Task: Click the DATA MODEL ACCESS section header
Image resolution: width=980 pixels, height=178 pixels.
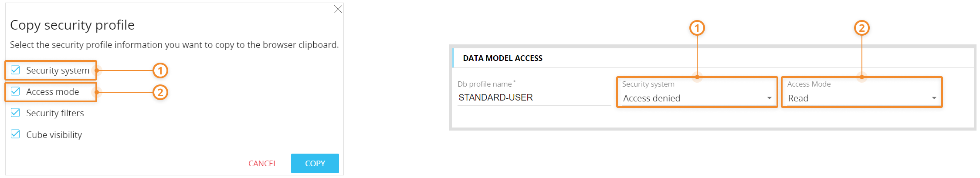Action: point(502,58)
